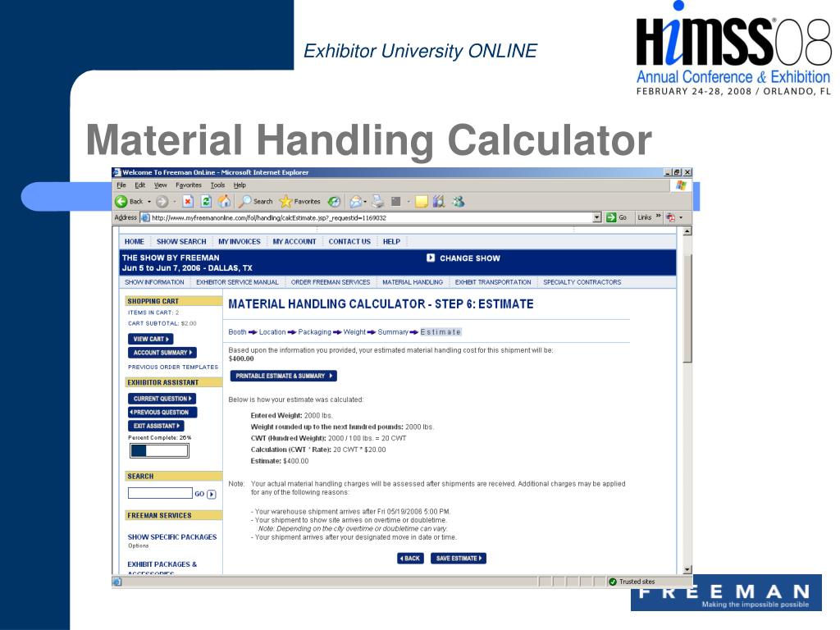The height and width of the screenshot is (630, 840).
Task: Click the page icon in address bar
Action: (144, 217)
